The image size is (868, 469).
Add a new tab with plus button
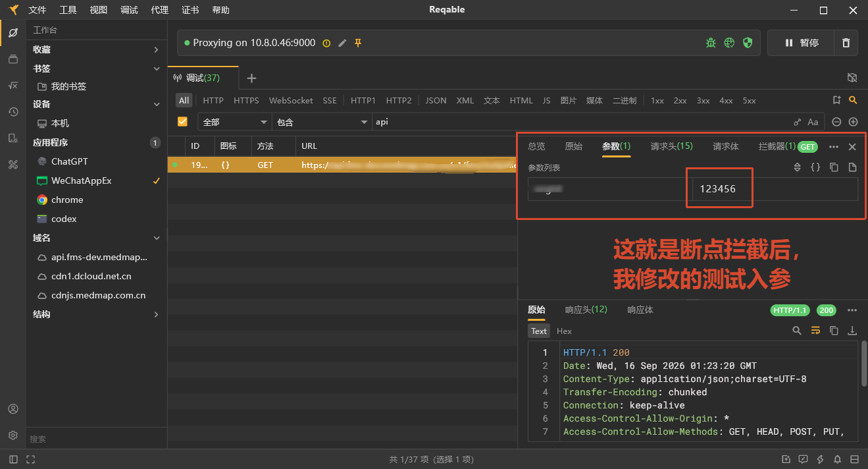pos(251,78)
